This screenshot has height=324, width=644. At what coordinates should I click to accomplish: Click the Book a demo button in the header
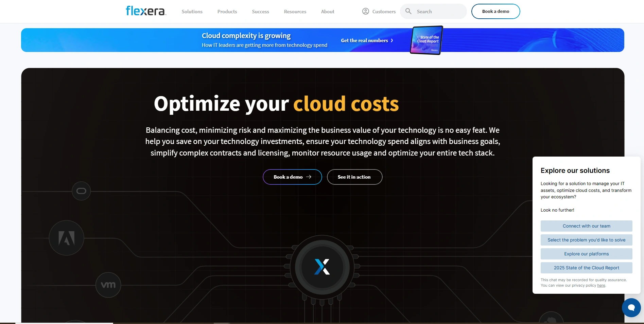[x=495, y=11]
